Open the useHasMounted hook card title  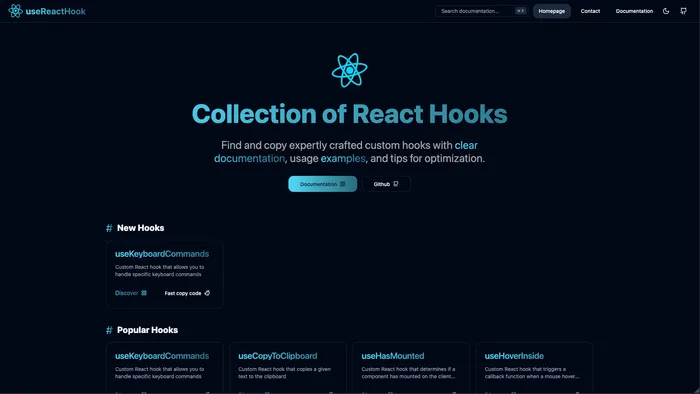coord(393,356)
